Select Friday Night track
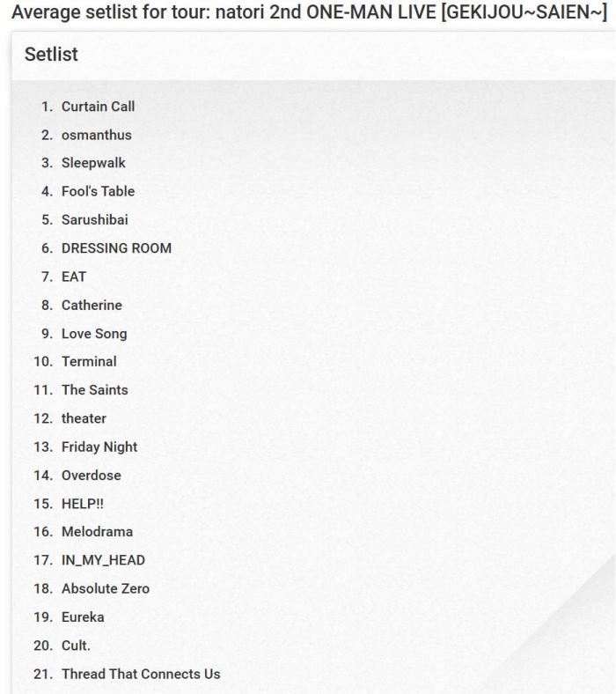 point(99,447)
